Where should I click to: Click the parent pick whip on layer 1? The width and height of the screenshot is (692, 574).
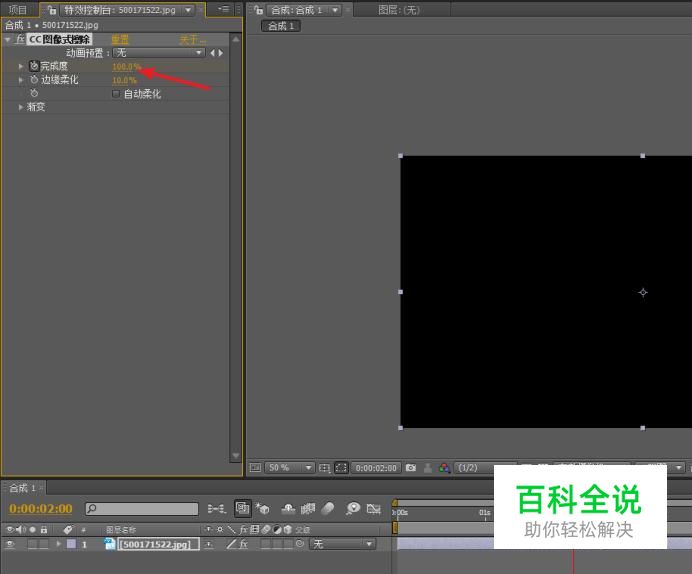(300, 544)
